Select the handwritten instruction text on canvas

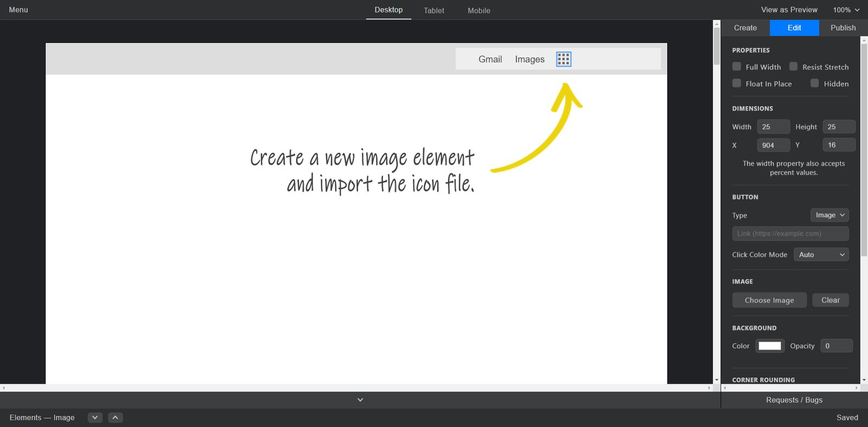pos(362,171)
